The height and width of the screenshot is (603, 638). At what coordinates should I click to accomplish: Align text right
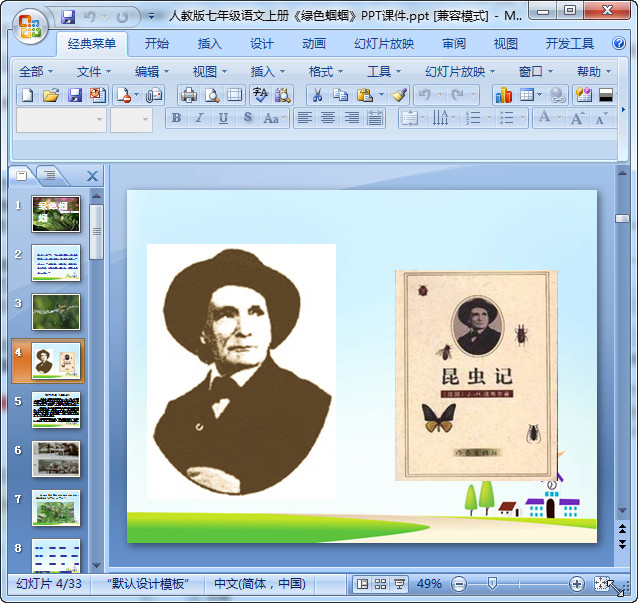pyautogui.click(x=351, y=118)
